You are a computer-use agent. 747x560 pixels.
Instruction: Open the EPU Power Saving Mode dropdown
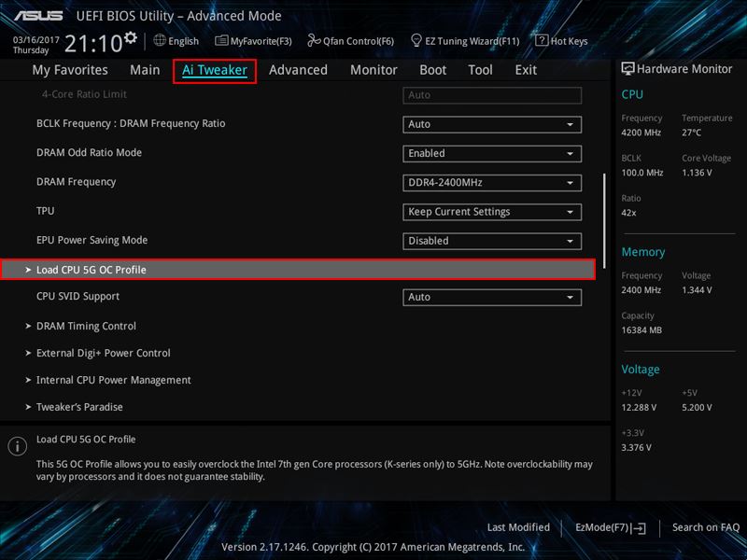click(x=492, y=241)
